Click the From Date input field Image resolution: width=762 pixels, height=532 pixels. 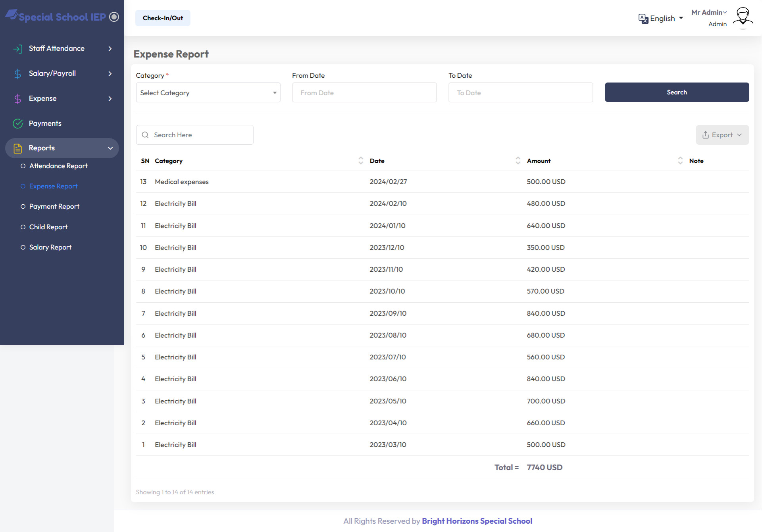pyautogui.click(x=364, y=93)
